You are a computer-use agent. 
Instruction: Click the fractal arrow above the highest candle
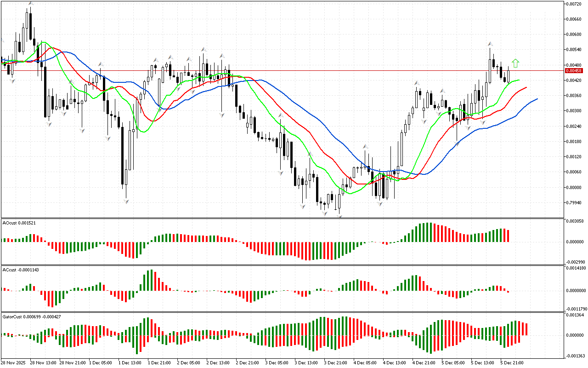(30, 3)
